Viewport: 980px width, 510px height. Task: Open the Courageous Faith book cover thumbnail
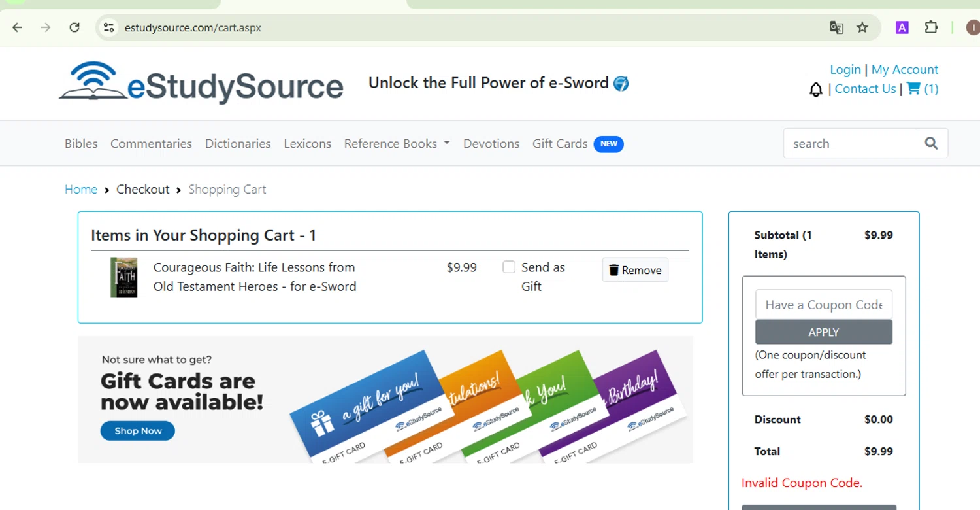(x=123, y=277)
